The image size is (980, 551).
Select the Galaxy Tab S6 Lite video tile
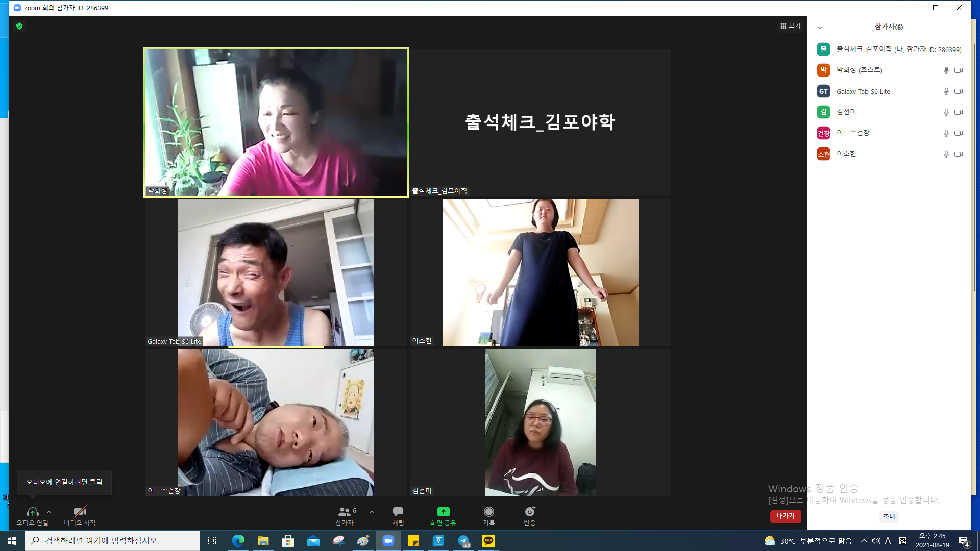pos(276,273)
